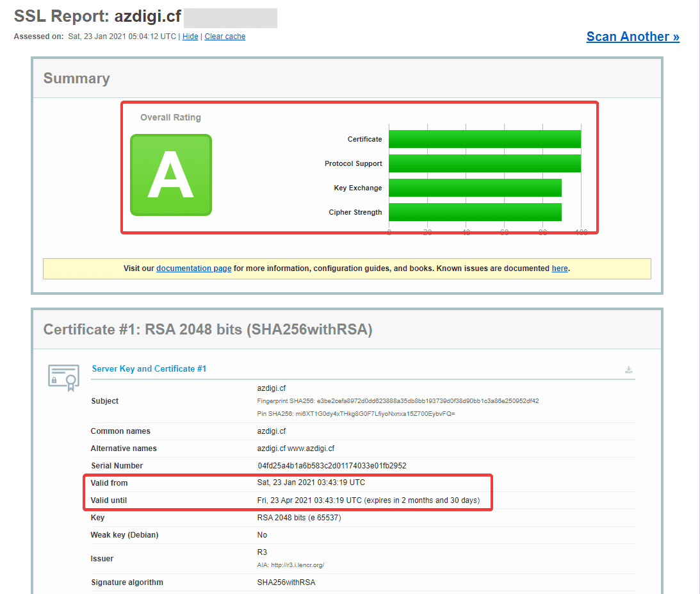Image resolution: width=700 pixels, height=594 pixels.
Task: Open the documentation page link
Action: tap(193, 268)
